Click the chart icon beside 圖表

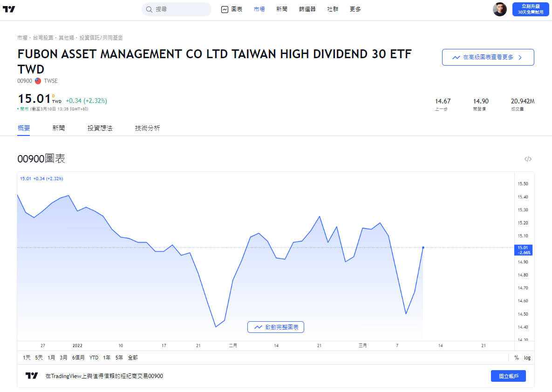(225, 9)
